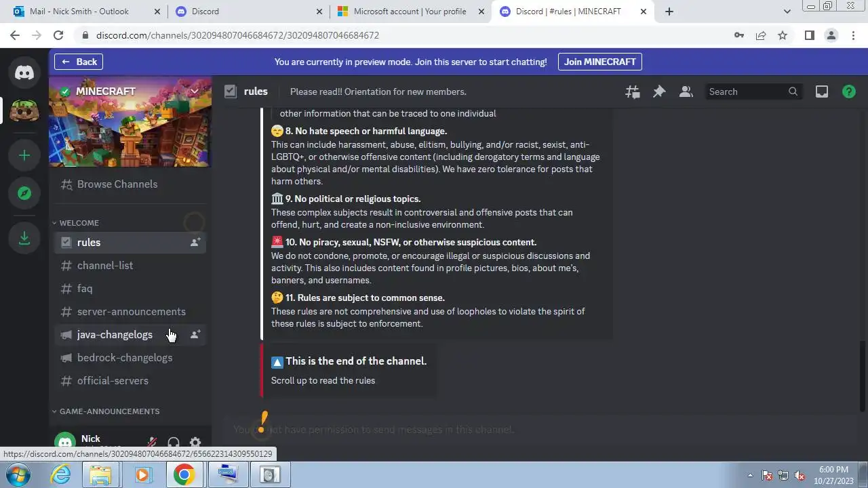Show Pinned Messages pin icon
The width and height of the screenshot is (868, 488).
pos(659,91)
